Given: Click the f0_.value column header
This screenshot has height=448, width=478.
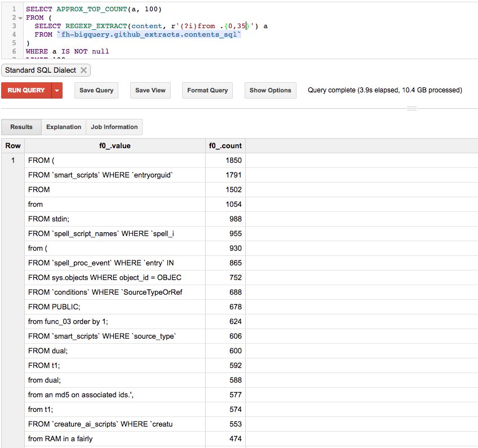Looking at the screenshot, I should click(115, 146).
